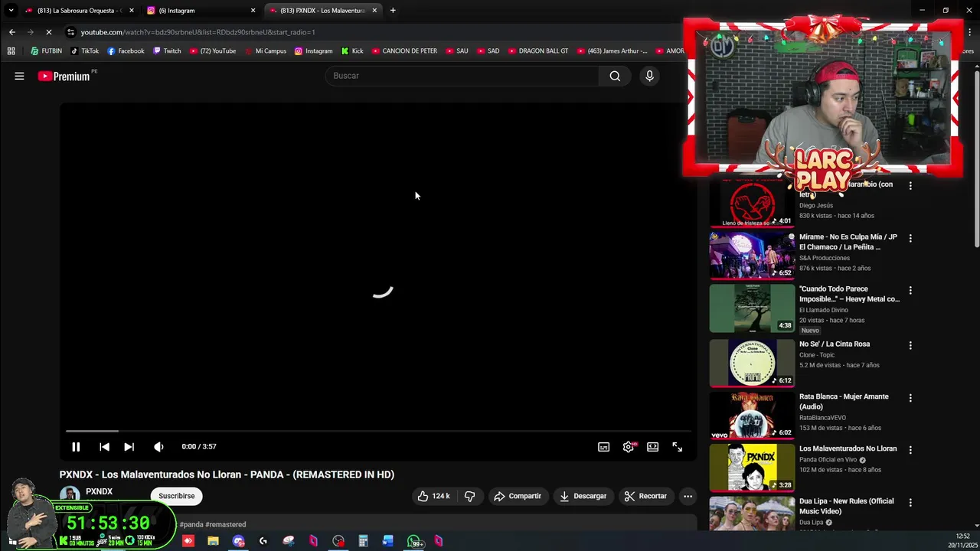This screenshot has width=980, height=551.
Task: Click the Recortar clip button
Action: pyautogui.click(x=645, y=496)
